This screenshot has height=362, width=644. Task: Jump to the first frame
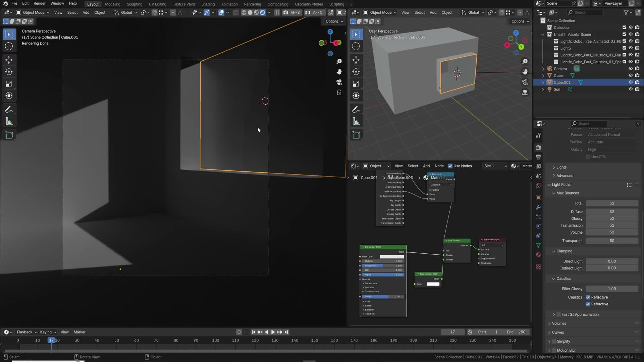point(254,332)
